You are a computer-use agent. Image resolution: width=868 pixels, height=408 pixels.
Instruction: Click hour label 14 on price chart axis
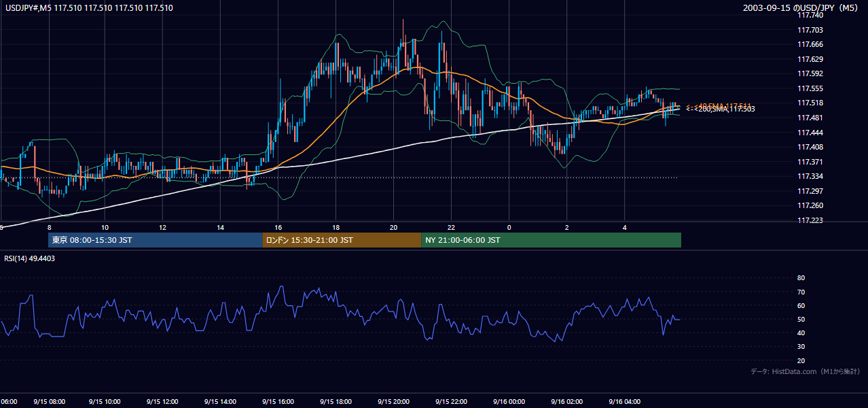tap(220, 227)
